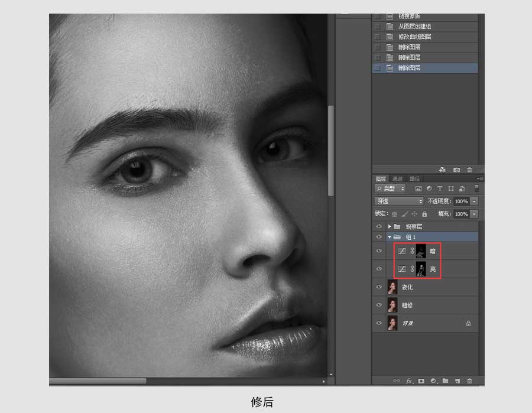Screen dimensions: 532x413
Task: Click the new group folder icon
Action: (x=446, y=381)
